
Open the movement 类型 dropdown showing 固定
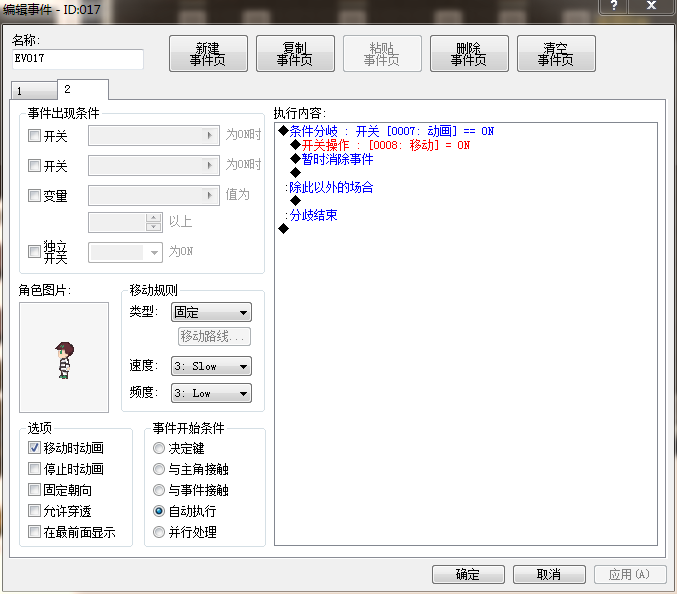coord(211,312)
